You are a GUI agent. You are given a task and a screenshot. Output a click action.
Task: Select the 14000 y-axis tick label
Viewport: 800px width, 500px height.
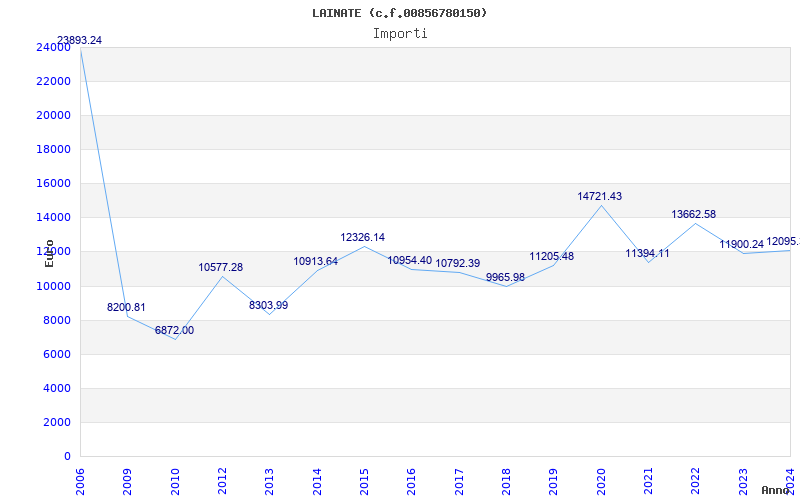[x=54, y=217]
